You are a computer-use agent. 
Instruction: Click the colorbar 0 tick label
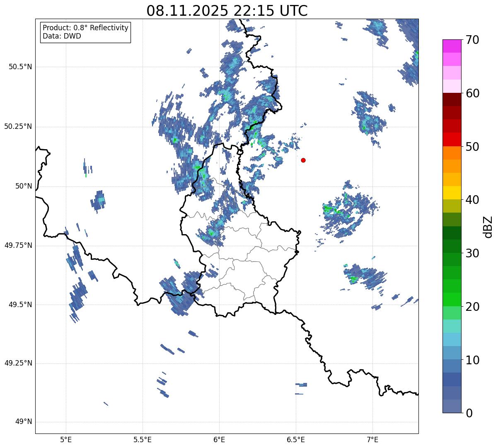pos(469,413)
